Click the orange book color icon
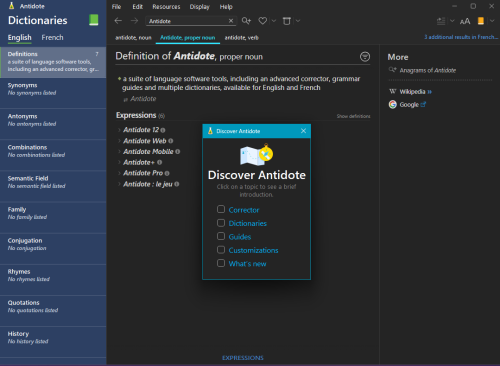Image resolution: width=500 pixels, height=366 pixels. click(481, 21)
